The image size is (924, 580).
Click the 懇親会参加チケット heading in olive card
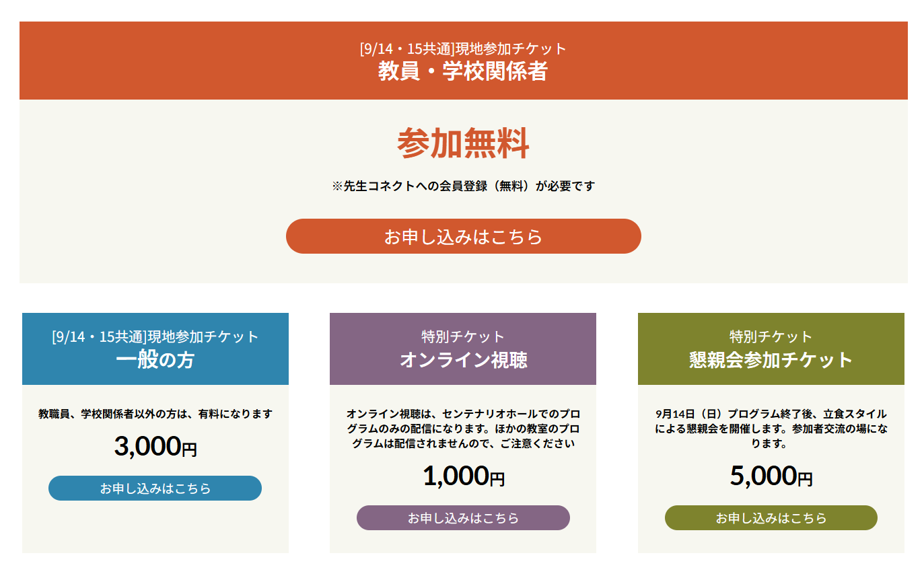[771, 360]
